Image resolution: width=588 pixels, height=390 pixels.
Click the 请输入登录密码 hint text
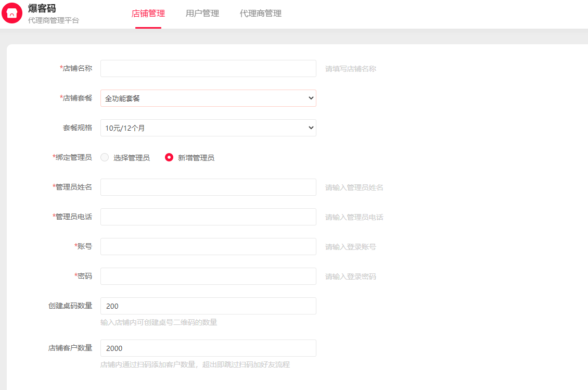[351, 276]
